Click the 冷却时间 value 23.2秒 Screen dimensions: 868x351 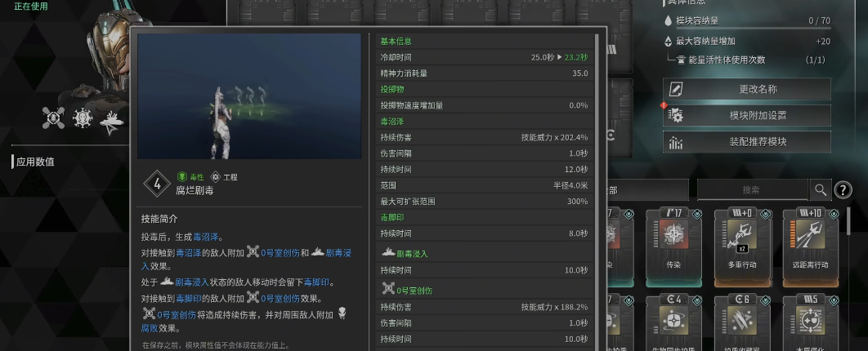pos(576,57)
